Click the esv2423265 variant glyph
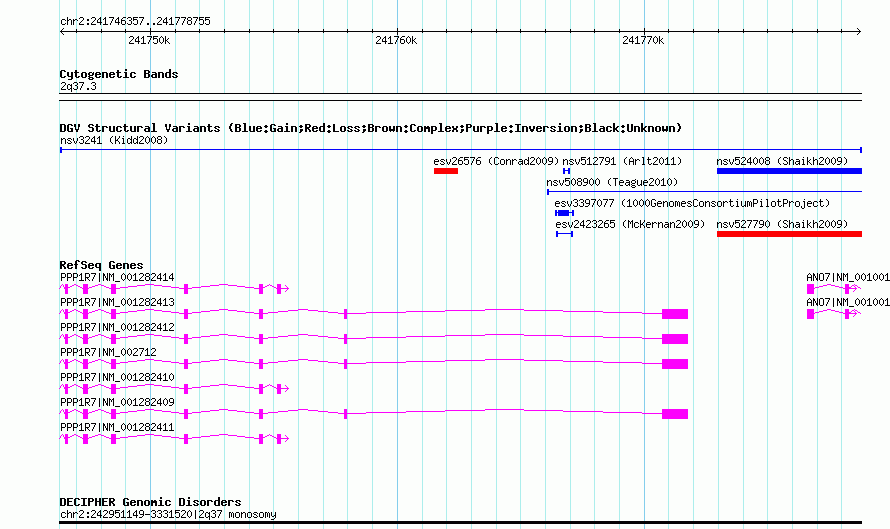 [564, 234]
